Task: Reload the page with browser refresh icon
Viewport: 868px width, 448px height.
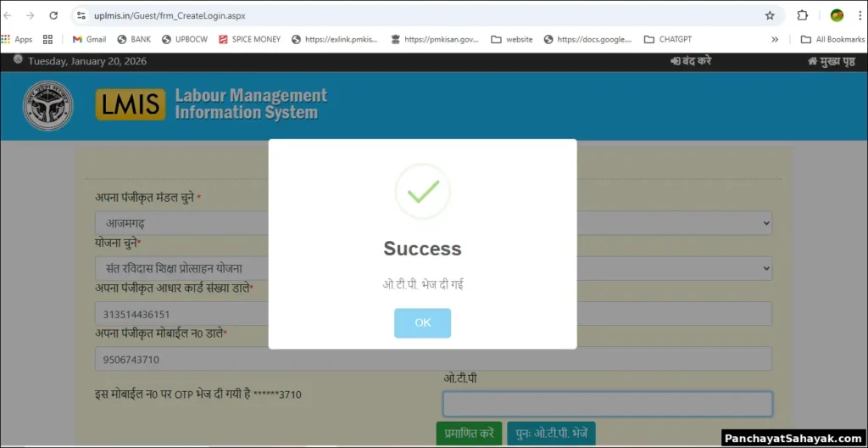Action: (53, 15)
